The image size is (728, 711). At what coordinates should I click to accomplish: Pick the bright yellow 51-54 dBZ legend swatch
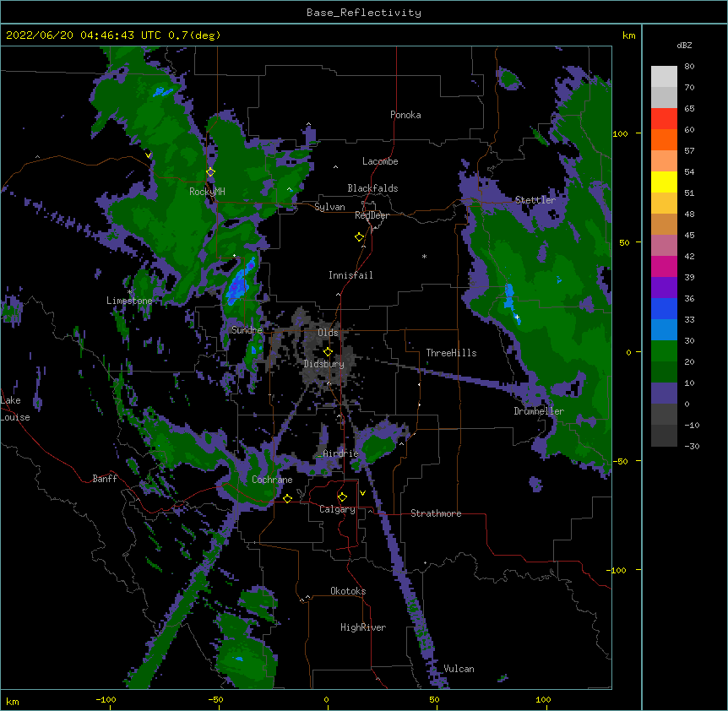click(x=664, y=182)
